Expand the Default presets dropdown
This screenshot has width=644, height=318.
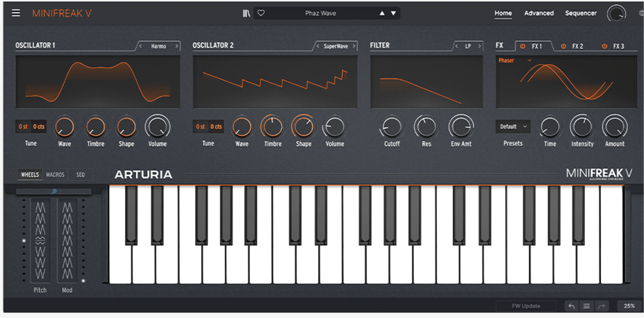coord(512,127)
